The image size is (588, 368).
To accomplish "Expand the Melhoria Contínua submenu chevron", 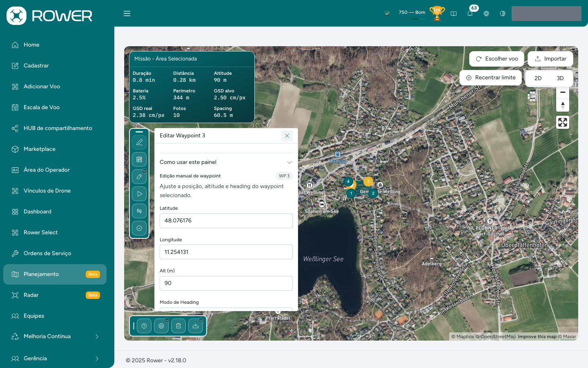I will coord(97,337).
